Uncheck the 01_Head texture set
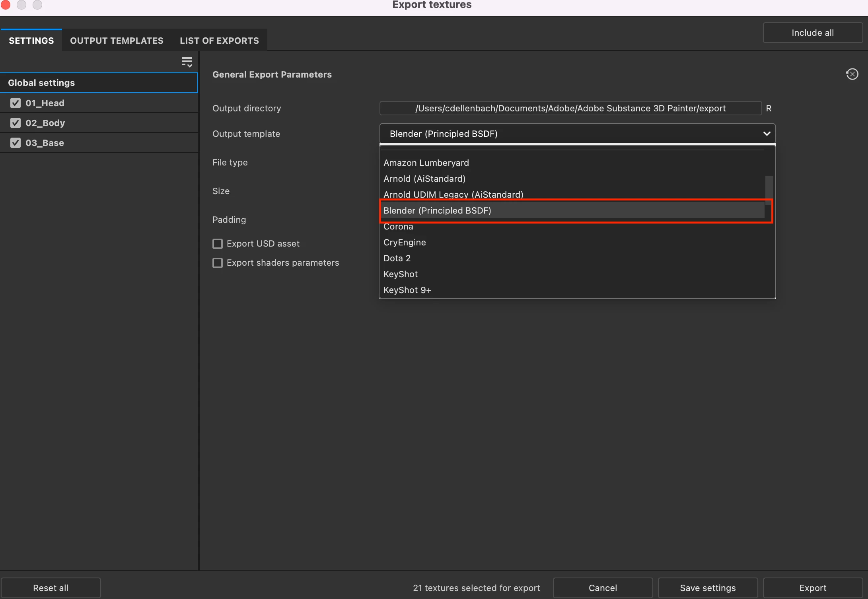 [16, 103]
